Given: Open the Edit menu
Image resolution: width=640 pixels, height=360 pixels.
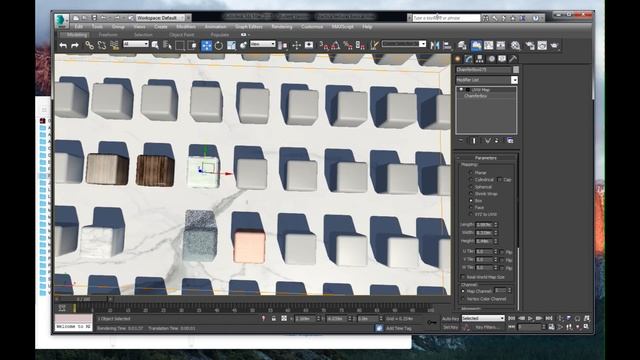Looking at the screenshot, I should pos(79,27).
